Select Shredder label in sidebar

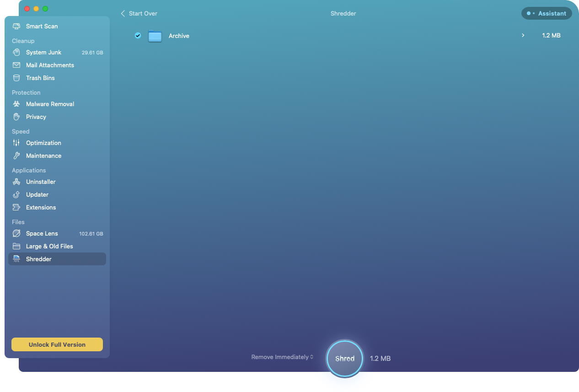tap(39, 259)
